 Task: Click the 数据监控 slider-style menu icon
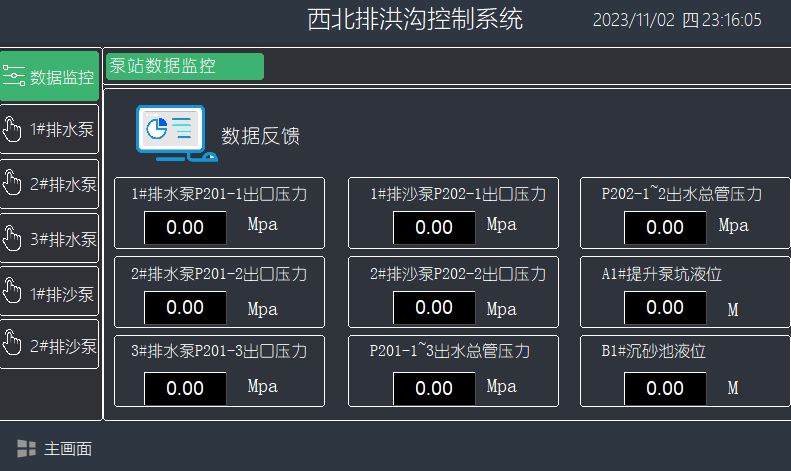14,76
